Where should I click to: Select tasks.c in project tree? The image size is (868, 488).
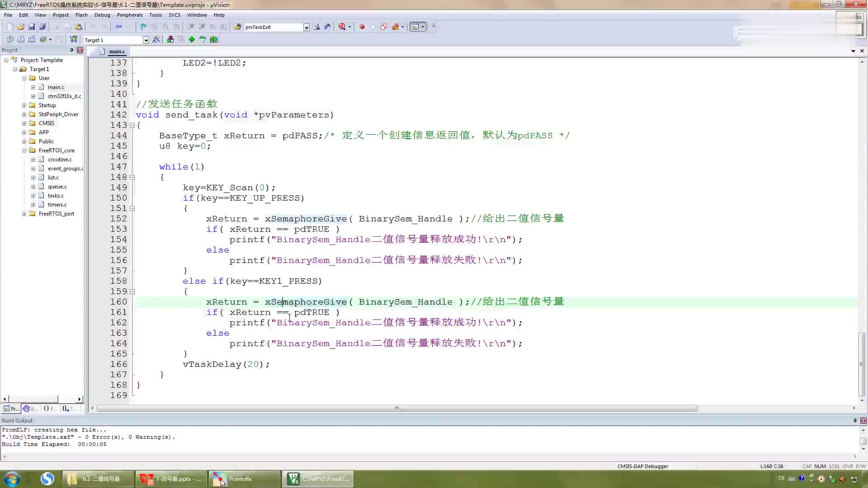coord(56,196)
